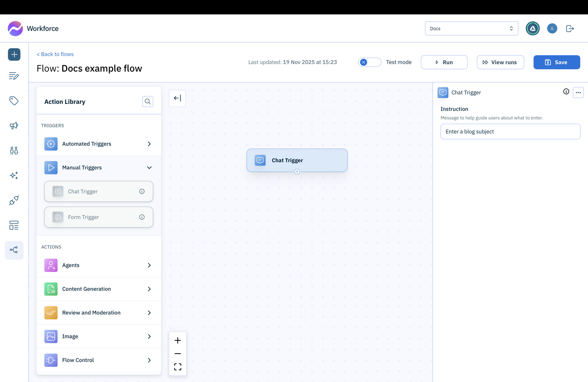Screen dimensions: 588x382
Task: Click the Enter a blog subject field
Action: (510, 131)
